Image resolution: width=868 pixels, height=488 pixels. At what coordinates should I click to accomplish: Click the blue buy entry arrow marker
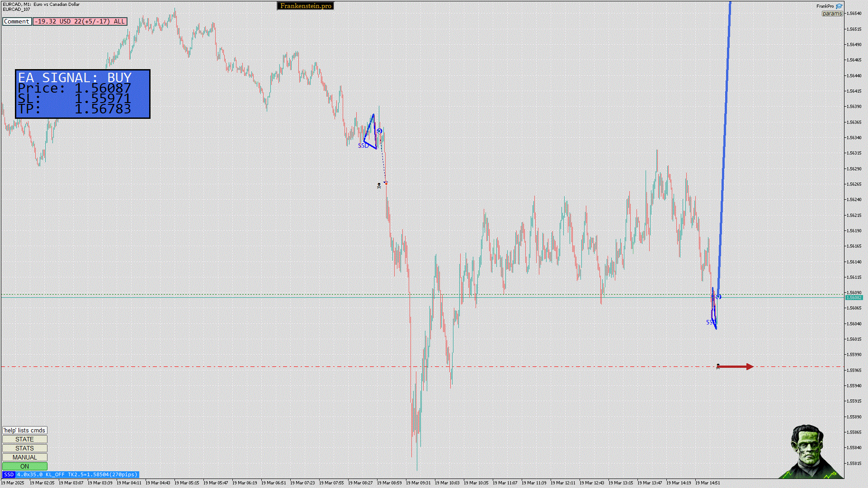point(718,297)
